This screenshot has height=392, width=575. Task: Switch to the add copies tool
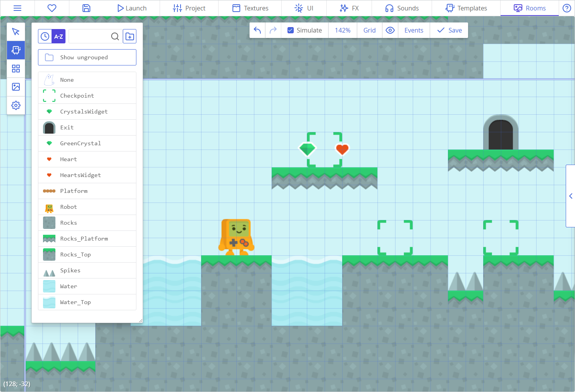point(16,50)
